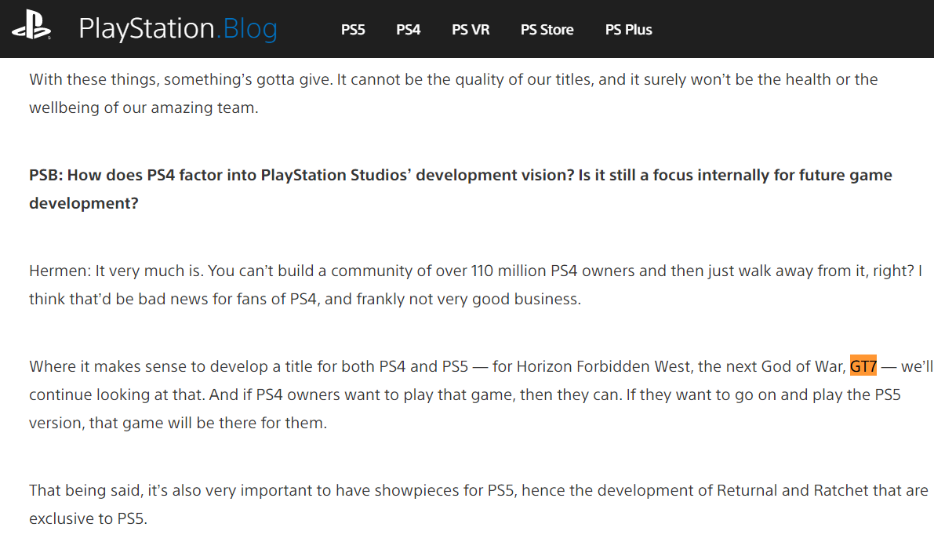
Task: Click the text 'With these things, something's gotta give'
Action: click(x=180, y=79)
